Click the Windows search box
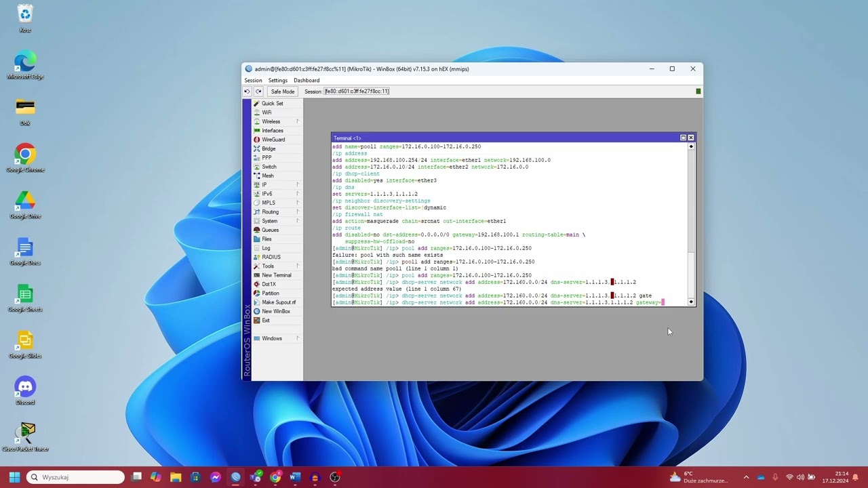Image resolution: width=868 pixels, height=488 pixels. pos(76,477)
